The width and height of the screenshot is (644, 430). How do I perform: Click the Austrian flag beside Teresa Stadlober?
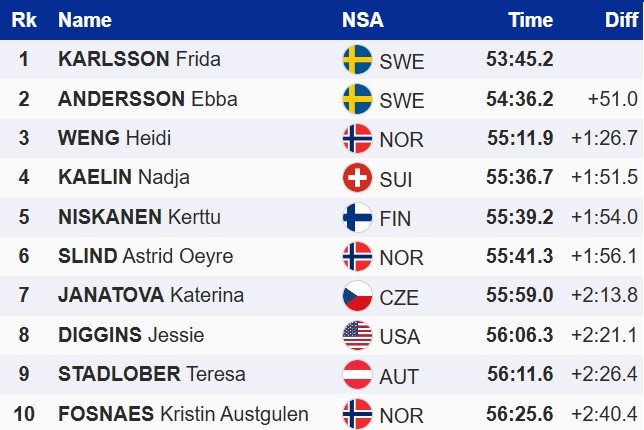(x=357, y=374)
